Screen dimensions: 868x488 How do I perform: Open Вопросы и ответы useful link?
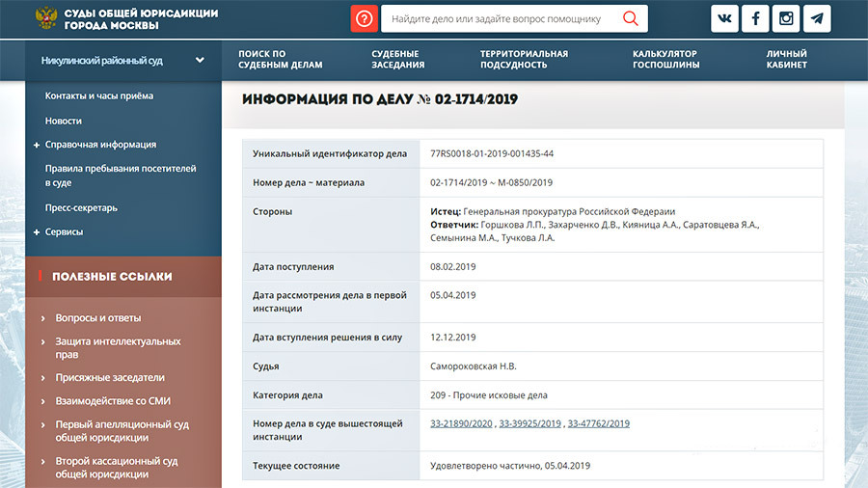(98, 317)
